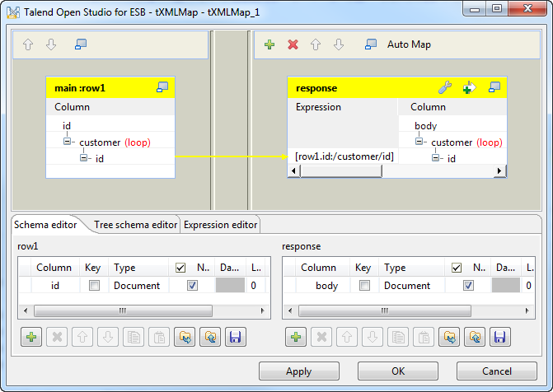The width and height of the screenshot is (553, 392).
Task: Toggle Nullable checkbox for row1 id
Action: (192, 285)
